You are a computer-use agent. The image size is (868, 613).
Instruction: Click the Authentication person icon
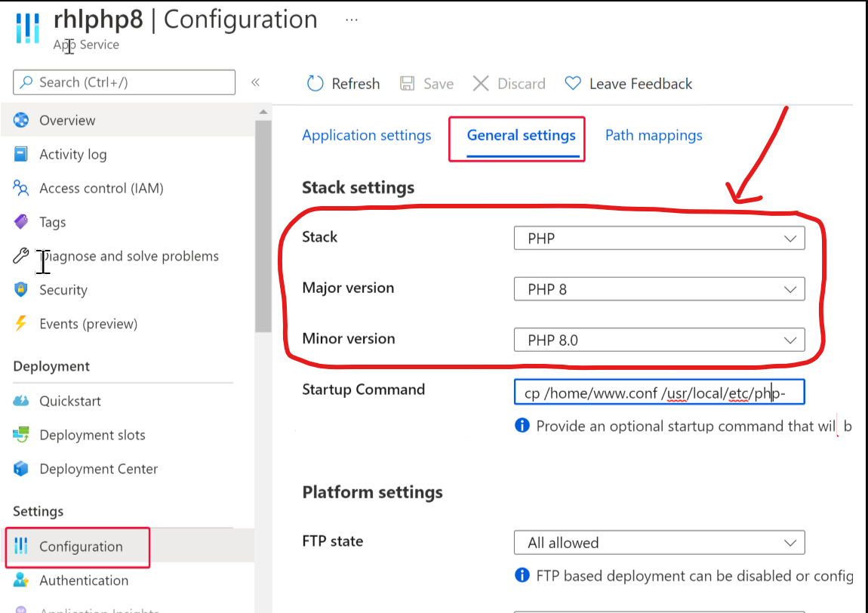[x=21, y=581]
